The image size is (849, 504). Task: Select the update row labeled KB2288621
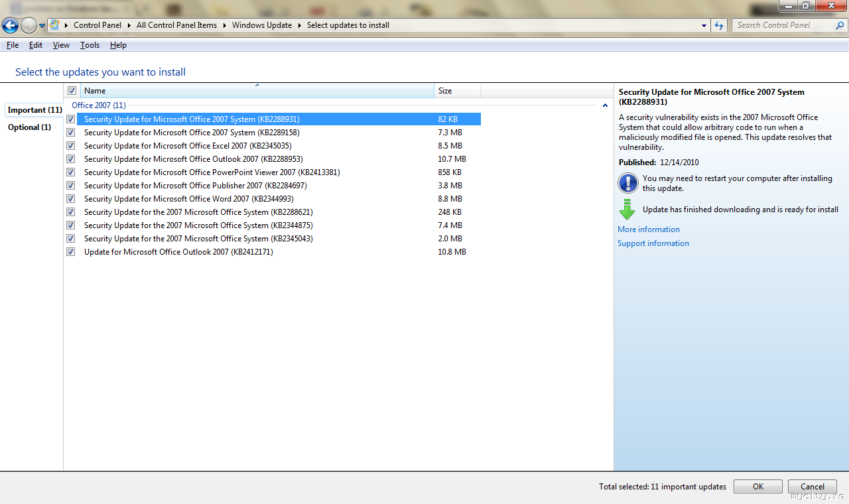click(279, 212)
